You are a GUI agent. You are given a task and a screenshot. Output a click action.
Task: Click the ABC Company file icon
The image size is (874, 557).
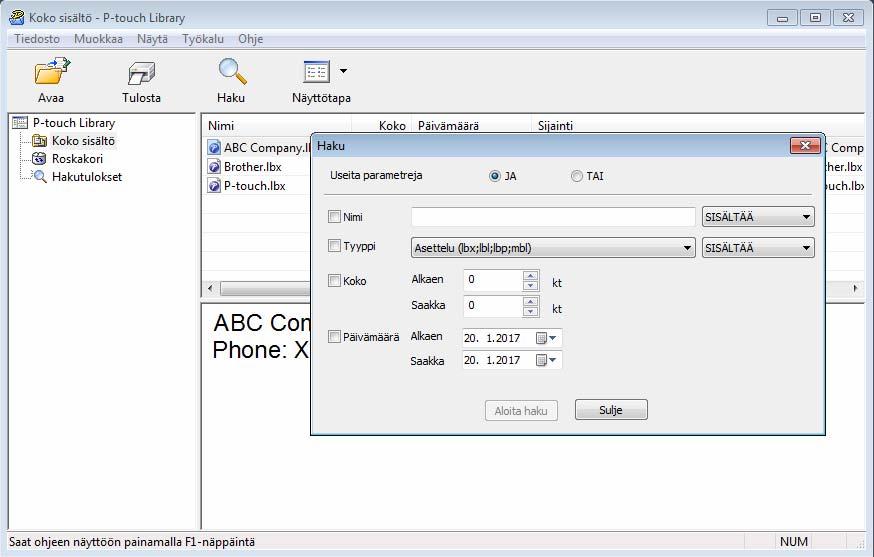click(214, 148)
